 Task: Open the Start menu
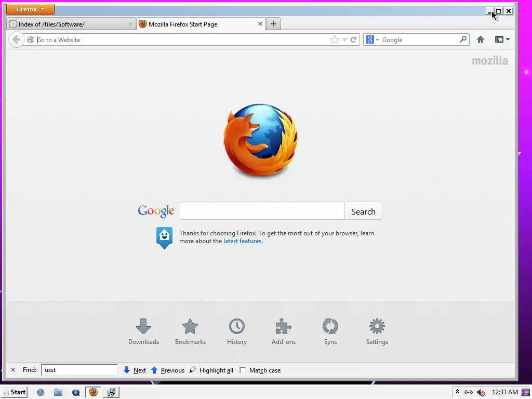[15, 392]
